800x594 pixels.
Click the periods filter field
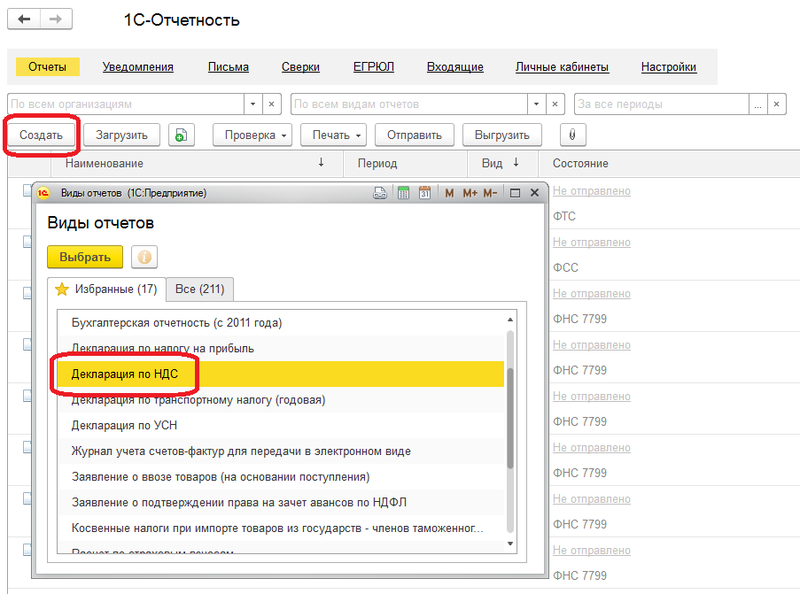tap(662, 104)
